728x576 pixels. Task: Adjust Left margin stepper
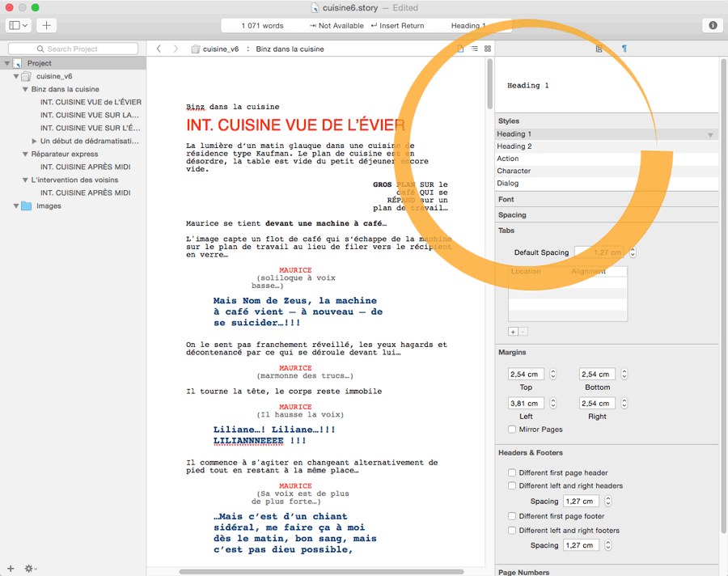pos(553,403)
